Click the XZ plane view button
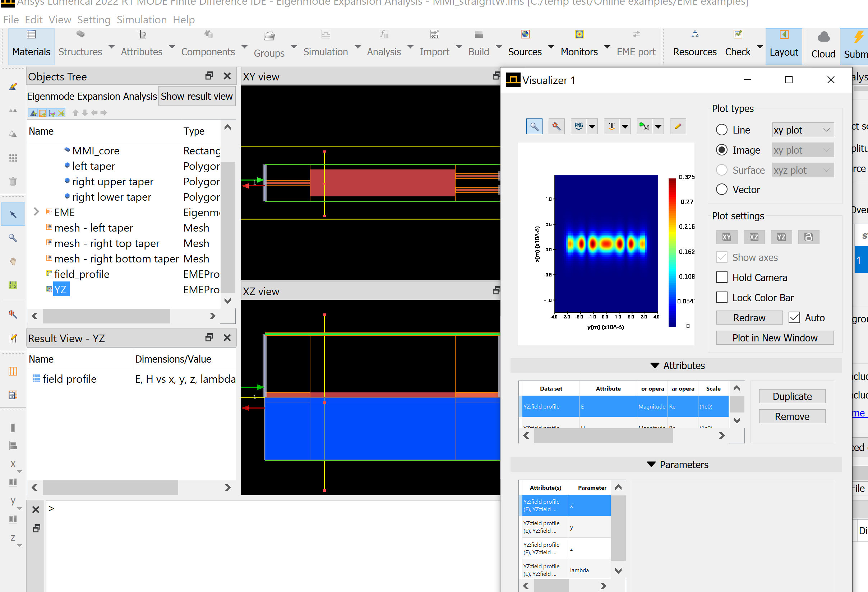Image resolution: width=868 pixels, height=592 pixels. pyautogui.click(x=754, y=237)
